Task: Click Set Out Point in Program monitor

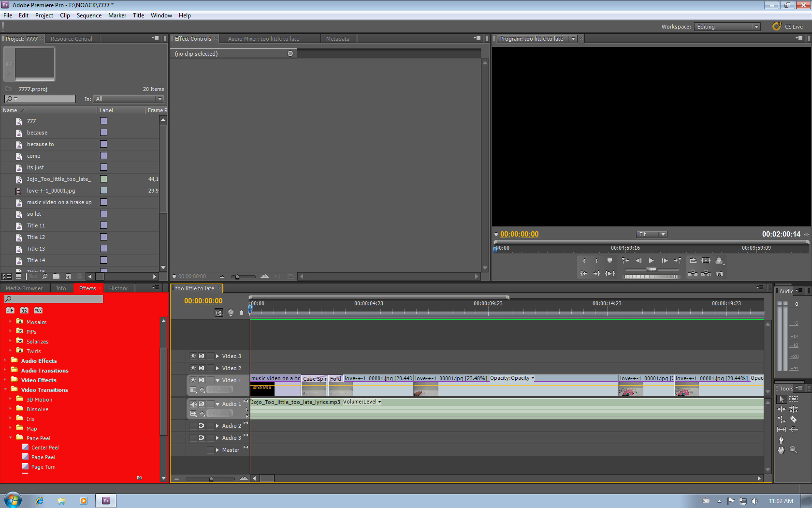Action: [x=597, y=261]
